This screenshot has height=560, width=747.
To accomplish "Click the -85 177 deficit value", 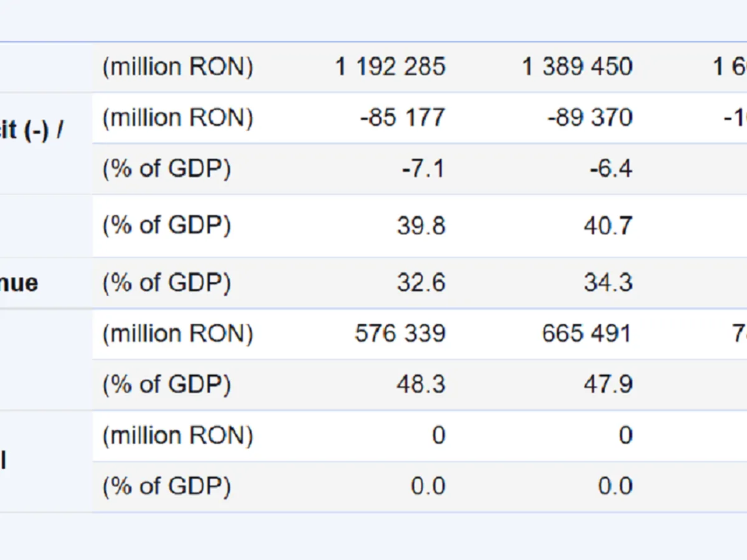I will pos(402,118).
